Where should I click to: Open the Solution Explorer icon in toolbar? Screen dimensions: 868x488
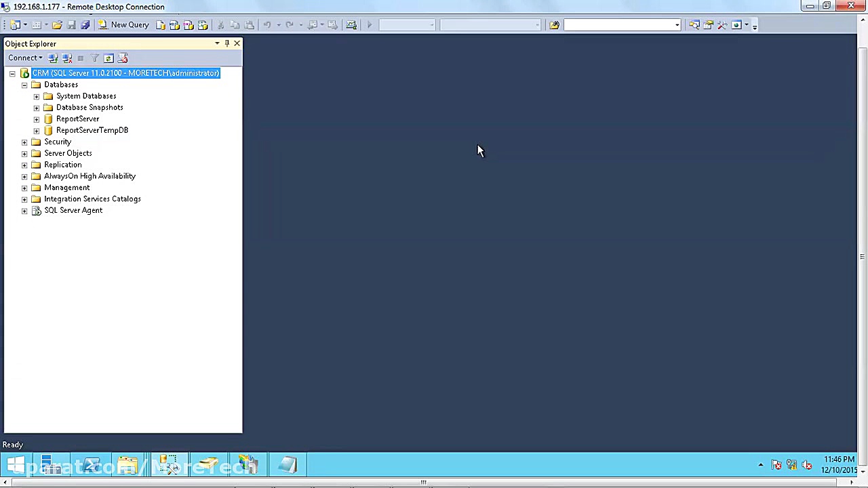coord(694,25)
